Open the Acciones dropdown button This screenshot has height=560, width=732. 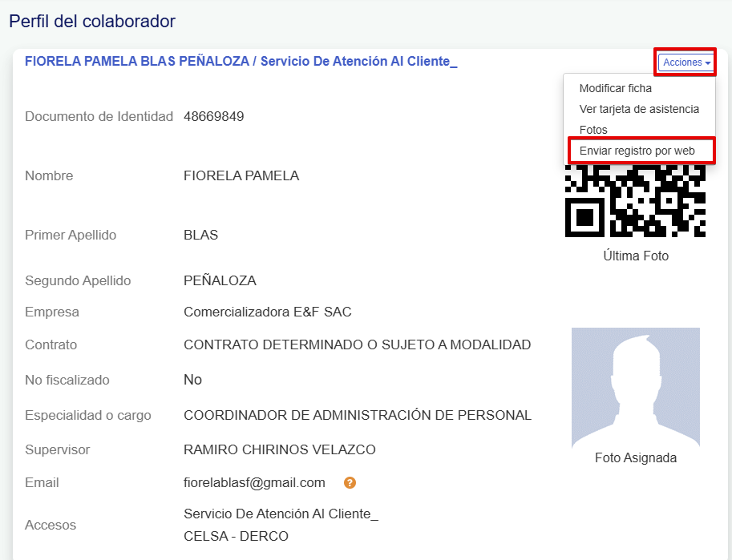686,62
